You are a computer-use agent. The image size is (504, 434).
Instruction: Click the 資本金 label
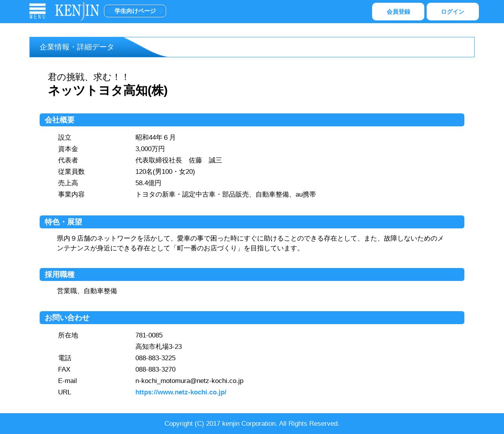tap(68, 149)
